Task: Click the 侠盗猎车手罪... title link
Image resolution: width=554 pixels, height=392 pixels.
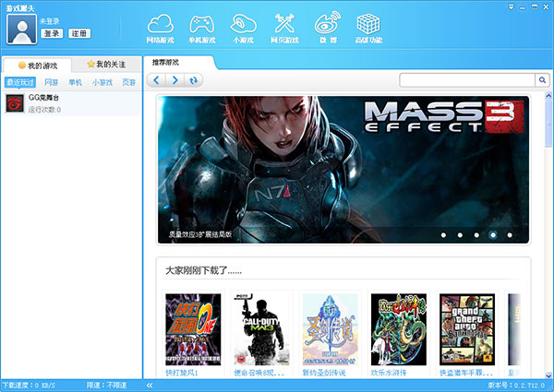Action: tap(466, 373)
